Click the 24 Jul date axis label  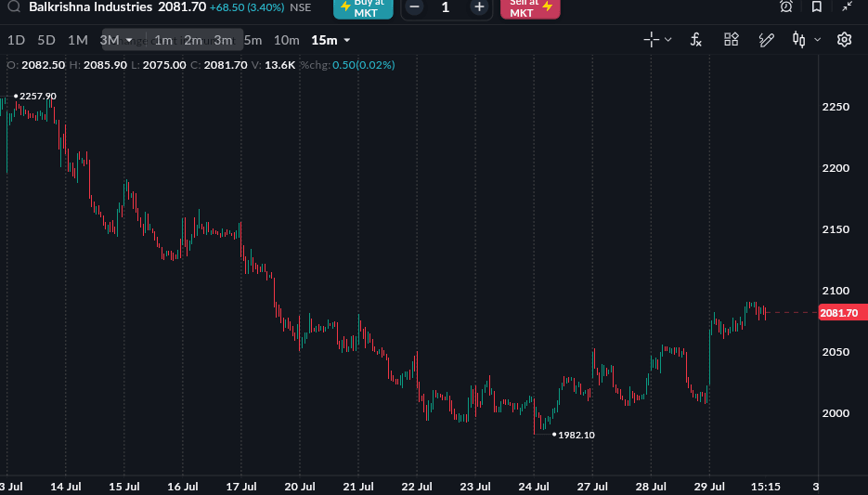tap(534, 487)
